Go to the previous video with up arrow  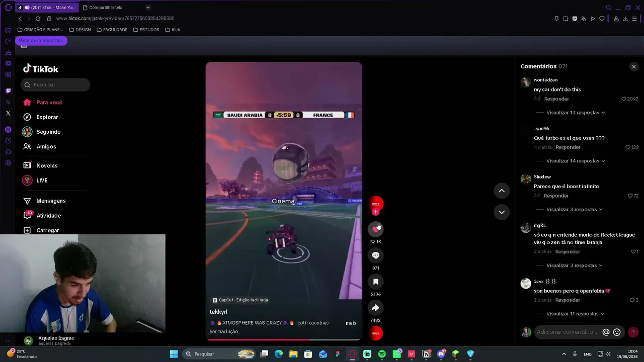pos(502,191)
